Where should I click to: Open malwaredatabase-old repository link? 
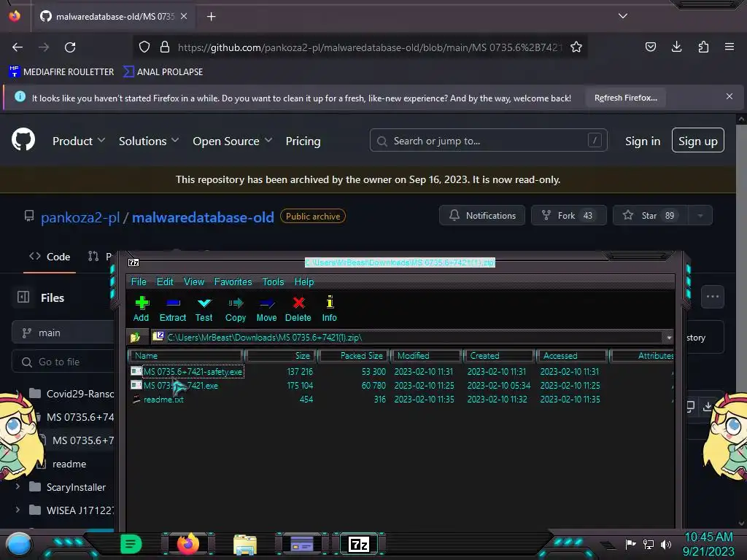pos(203,217)
